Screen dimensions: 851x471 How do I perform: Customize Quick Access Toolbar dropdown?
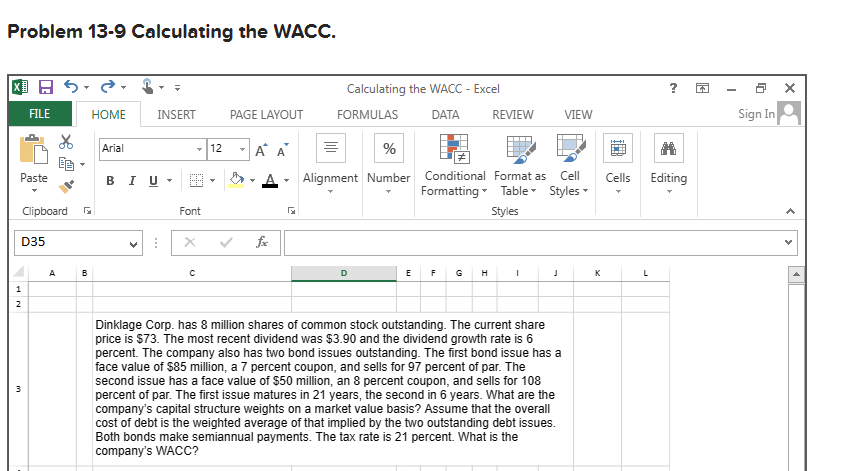[x=177, y=87]
